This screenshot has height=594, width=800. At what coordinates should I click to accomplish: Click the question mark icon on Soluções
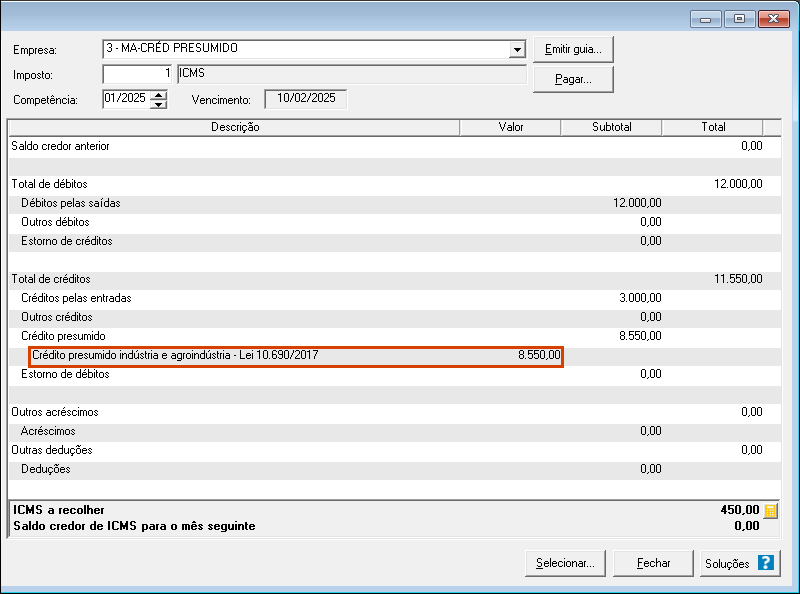pos(766,563)
